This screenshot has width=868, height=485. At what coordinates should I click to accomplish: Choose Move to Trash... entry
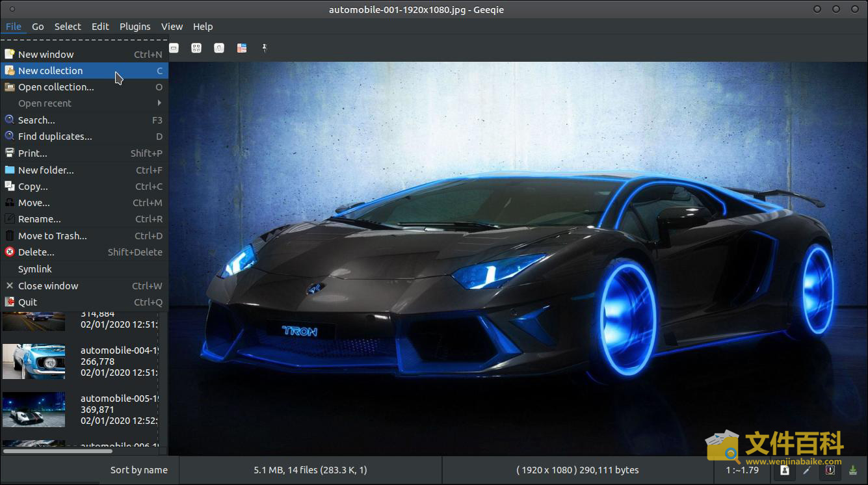(84, 236)
